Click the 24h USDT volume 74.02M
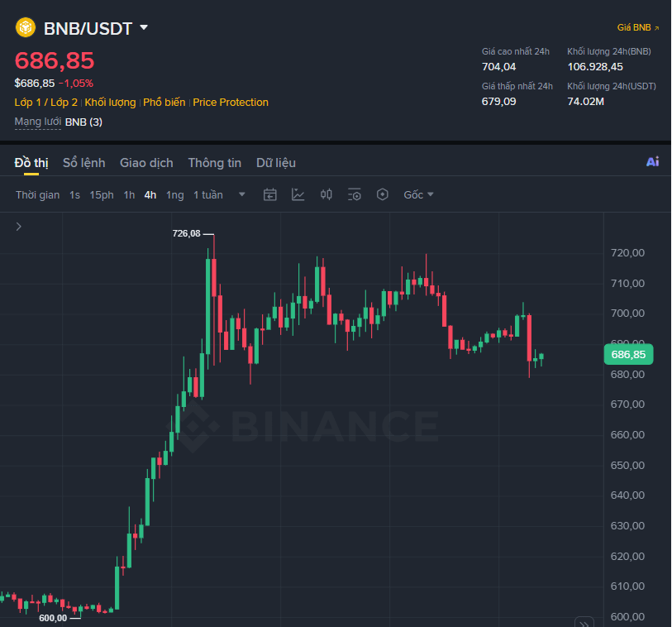Image resolution: width=672 pixels, height=627 pixels. (x=586, y=102)
